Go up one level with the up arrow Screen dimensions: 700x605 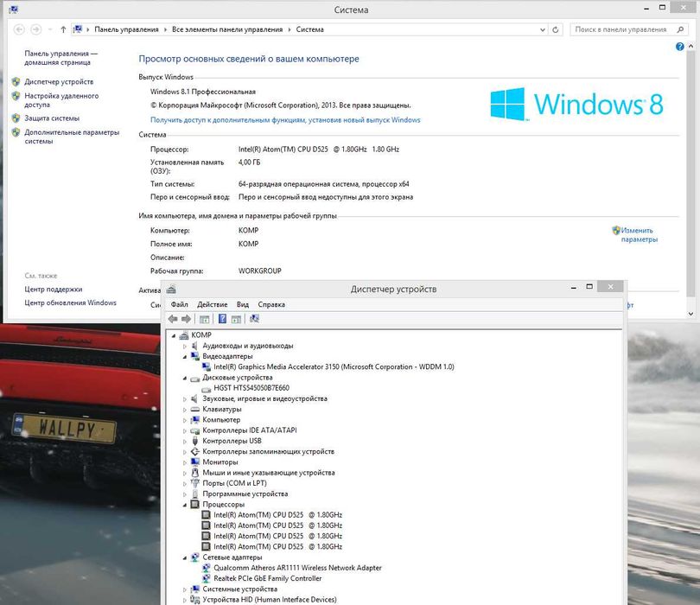[x=63, y=29]
